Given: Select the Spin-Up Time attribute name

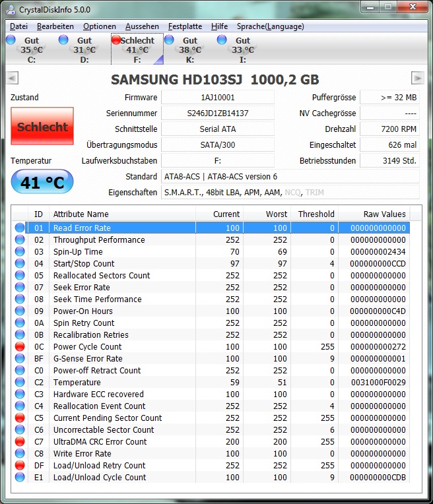Looking at the screenshot, I should click(x=78, y=252).
